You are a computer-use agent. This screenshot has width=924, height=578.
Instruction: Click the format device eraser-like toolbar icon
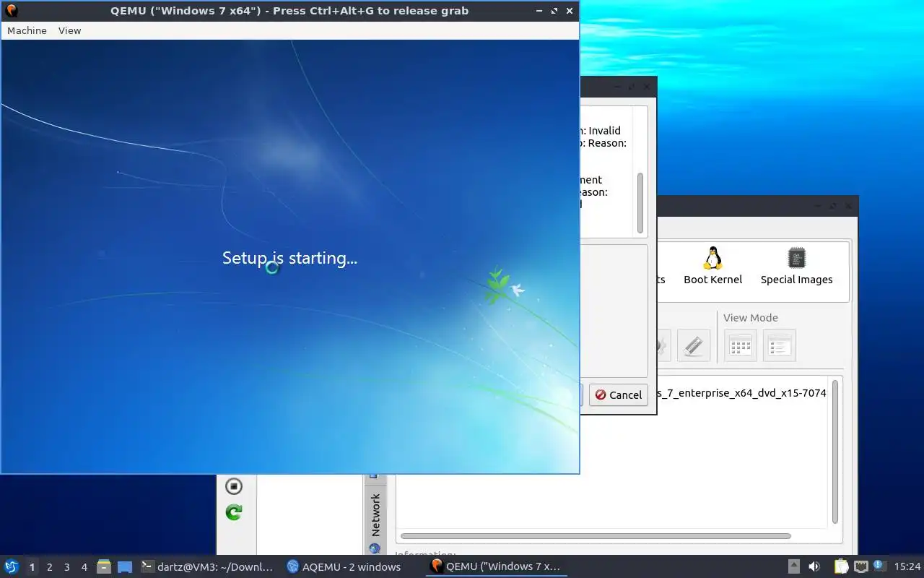tap(693, 345)
